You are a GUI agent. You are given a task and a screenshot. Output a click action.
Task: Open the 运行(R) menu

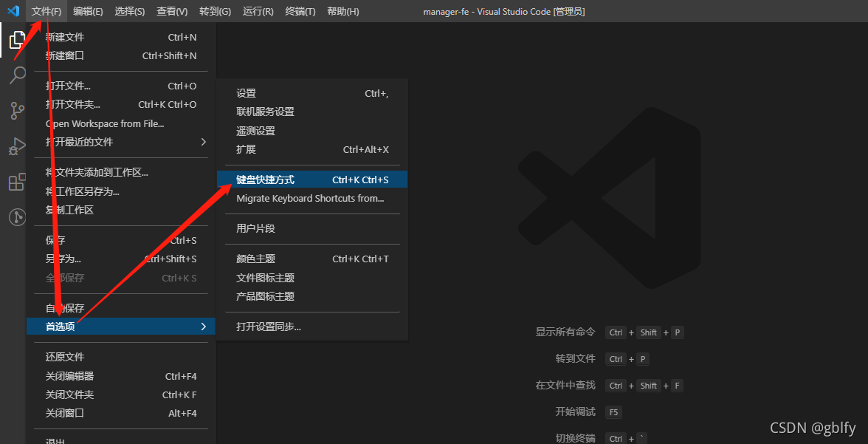click(258, 12)
